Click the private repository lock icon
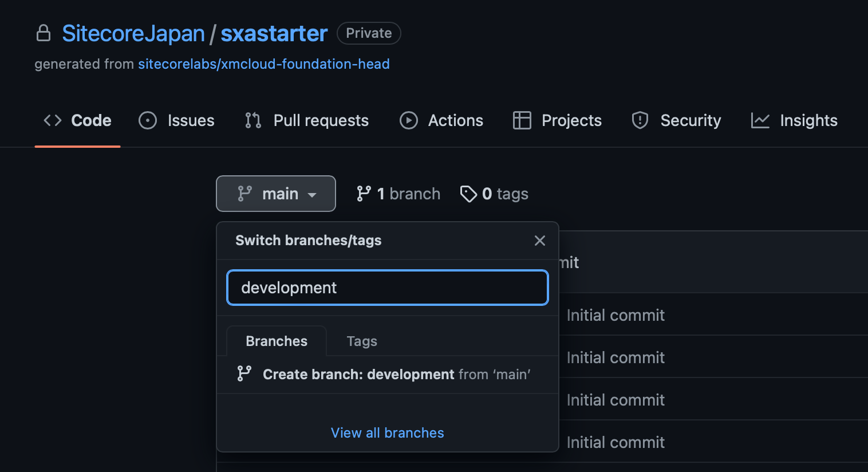868x472 pixels. pyautogui.click(x=44, y=33)
